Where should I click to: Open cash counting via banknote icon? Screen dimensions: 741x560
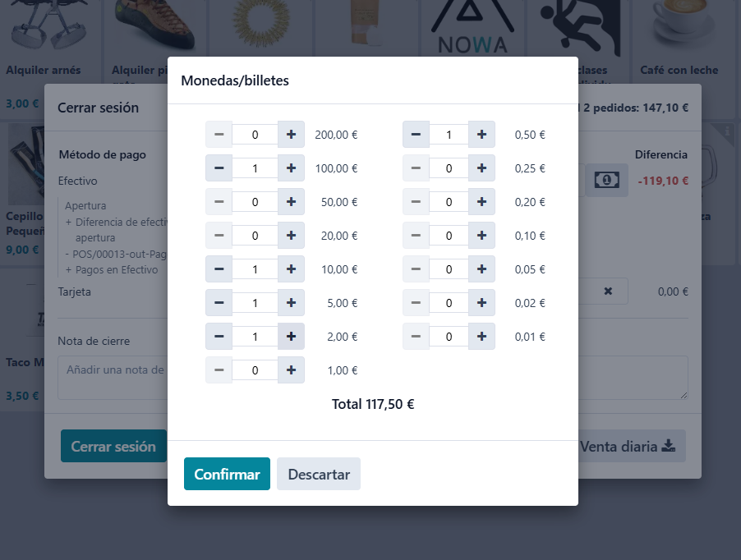pos(606,180)
